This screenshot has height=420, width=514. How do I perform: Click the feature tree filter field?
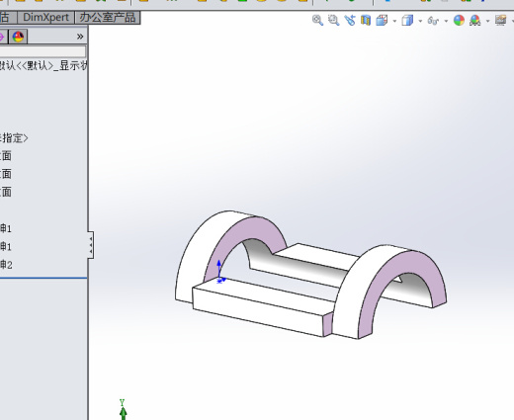point(43,51)
